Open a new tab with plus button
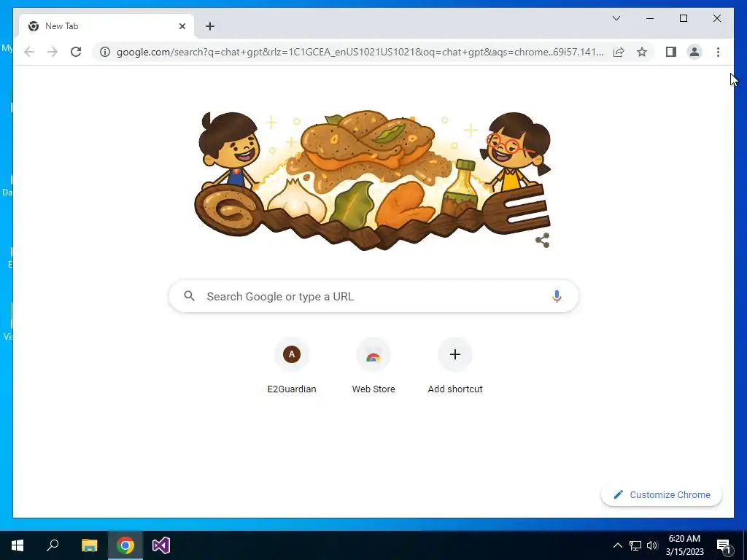Image resolution: width=747 pixels, height=560 pixels. [x=210, y=26]
